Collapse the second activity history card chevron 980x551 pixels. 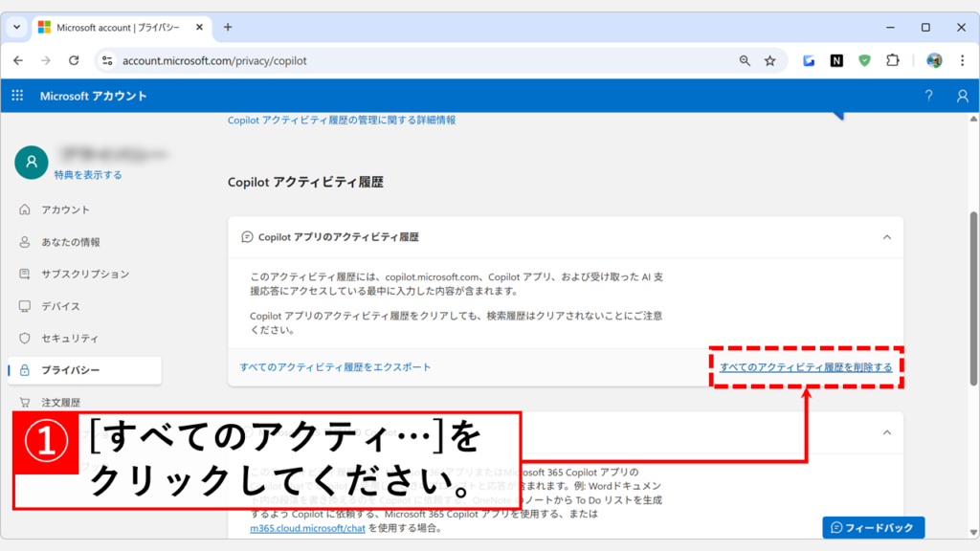886,432
